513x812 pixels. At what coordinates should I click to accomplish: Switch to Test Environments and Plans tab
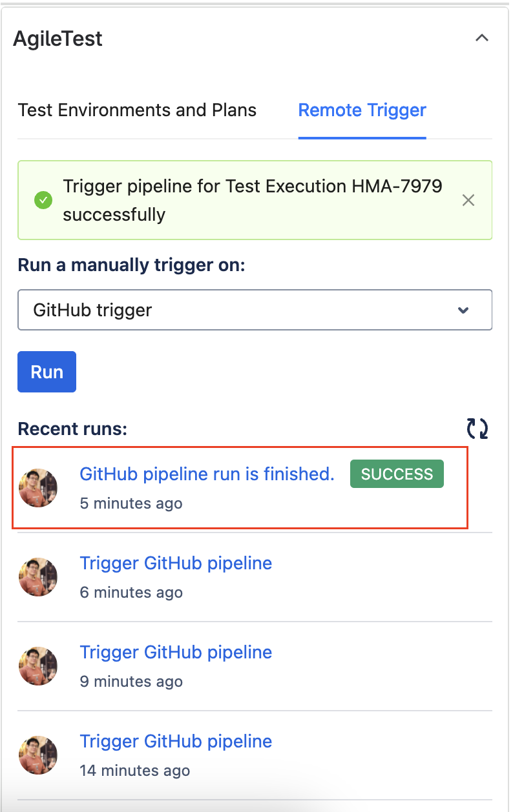137,110
